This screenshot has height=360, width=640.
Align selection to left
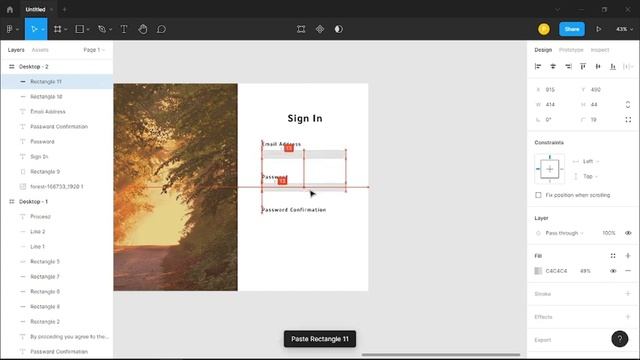[538, 67]
